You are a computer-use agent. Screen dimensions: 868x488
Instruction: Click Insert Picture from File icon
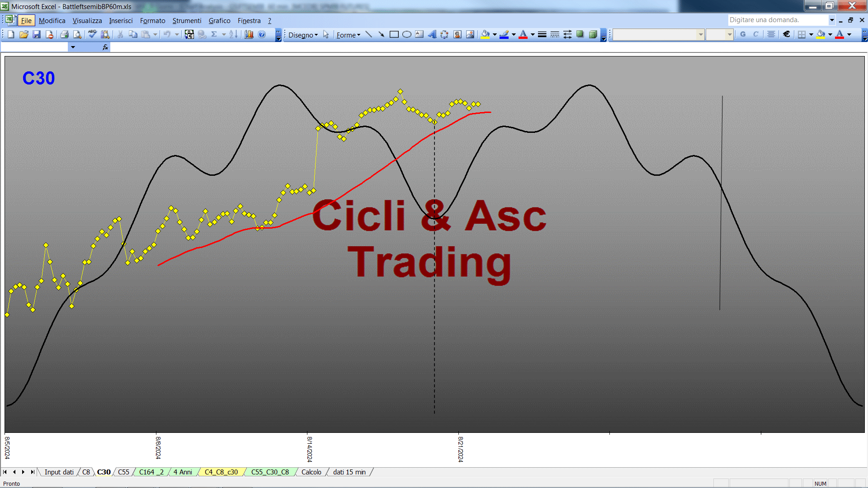coord(470,34)
